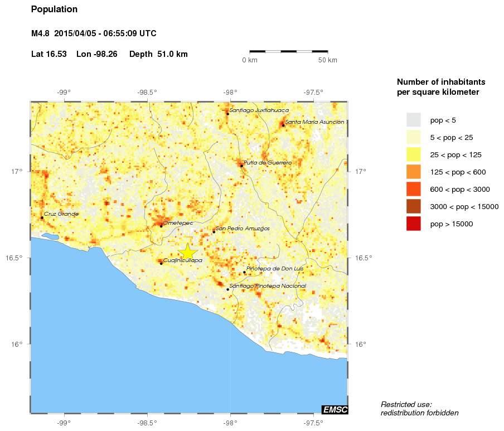504x431 pixels.
Task: Click the 'Depth 51.0 km' value
Action: pyautogui.click(x=158, y=54)
